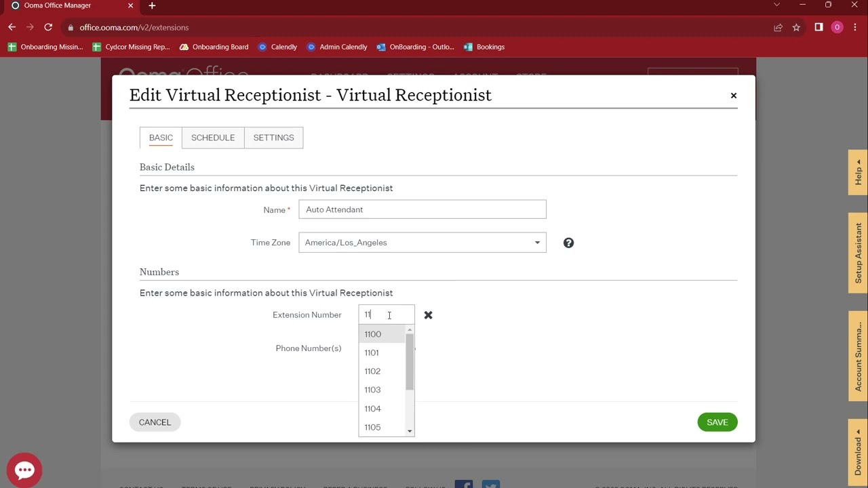Open Onboarding Board bookmark

[214, 47]
